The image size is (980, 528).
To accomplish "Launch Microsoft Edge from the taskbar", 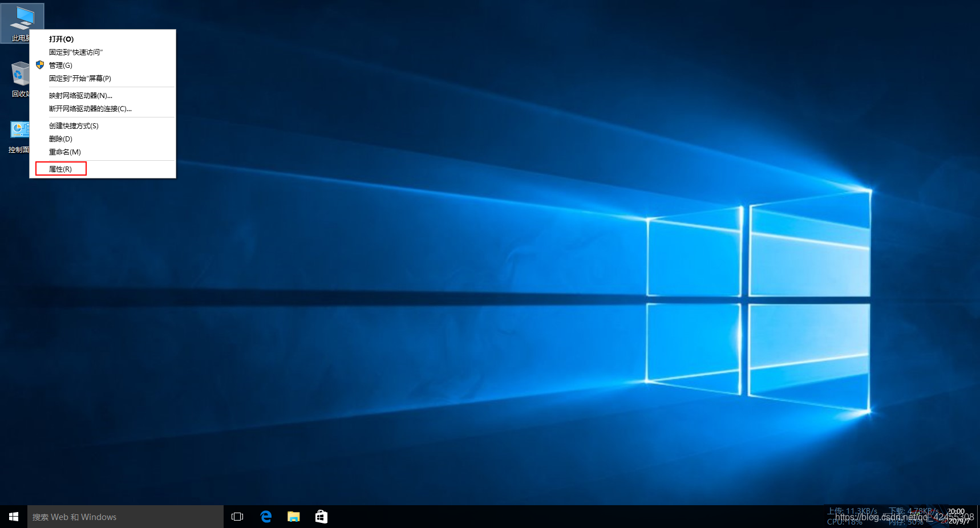I will tap(266, 517).
